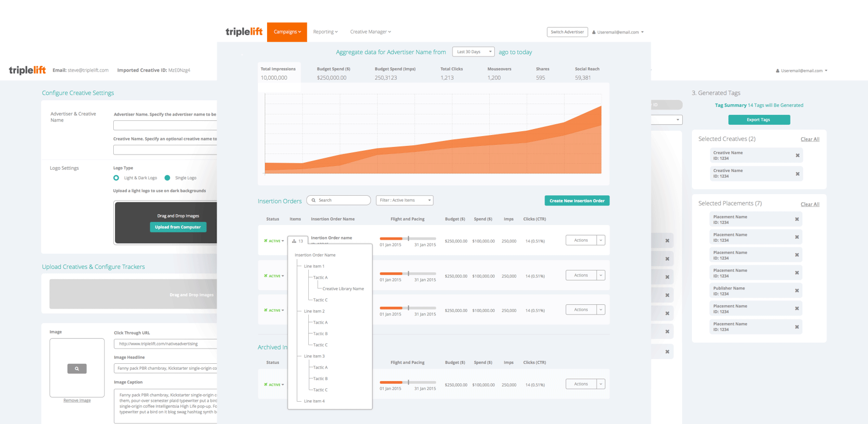Screen dimensions: 868x424
Task: Select the Single Logo radio button
Action: (167, 178)
